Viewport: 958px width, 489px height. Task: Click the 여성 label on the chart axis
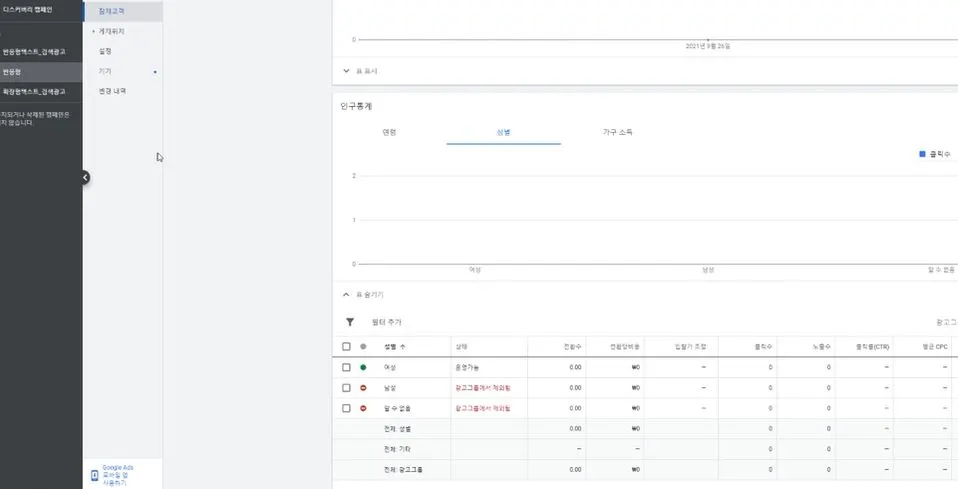click(x=475, y=270)
